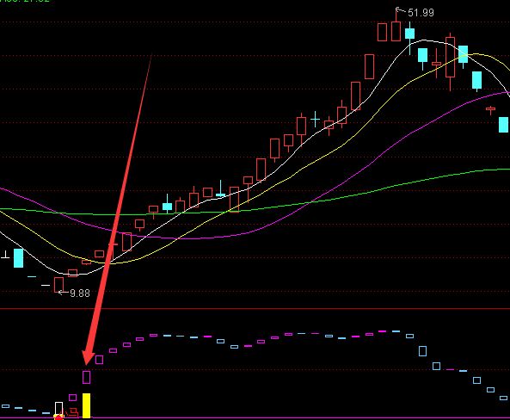Click the tall light-blue hollow indicator box
Viewport: 510px width, 420px height.
coord(422,351)
